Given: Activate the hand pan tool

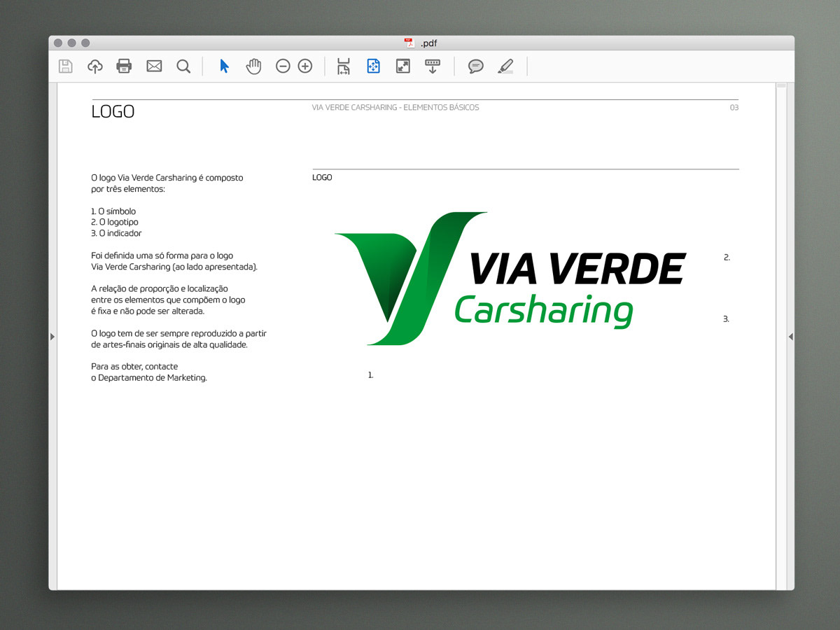Looking at the screenshot, I should pyautogui.click(x=253, y=66).
